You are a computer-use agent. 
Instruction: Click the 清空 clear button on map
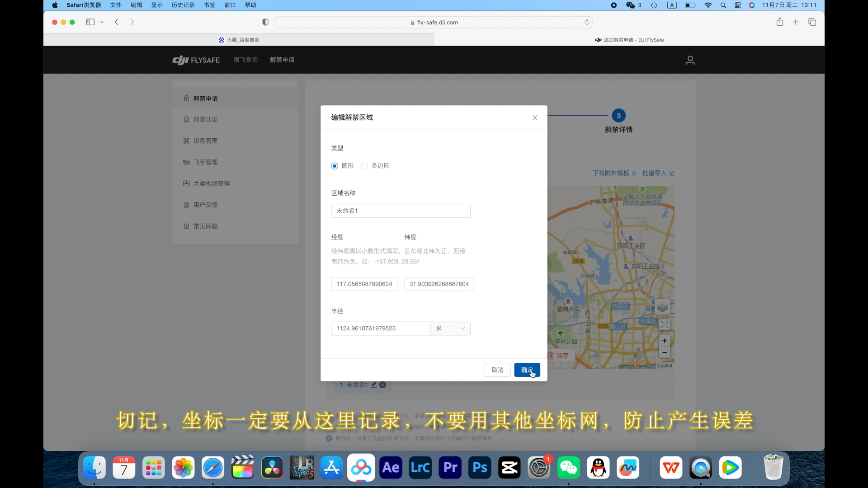[x=558, y=356]
